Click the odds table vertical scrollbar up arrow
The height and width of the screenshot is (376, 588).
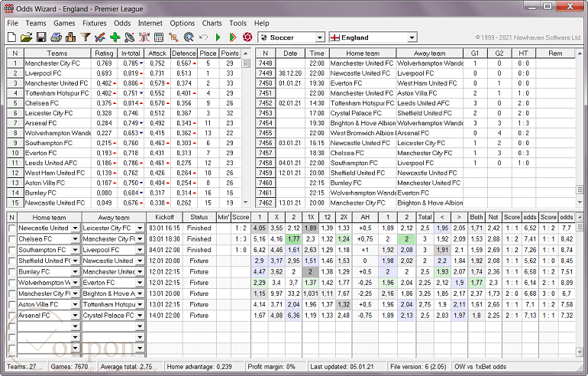[580, 217]
